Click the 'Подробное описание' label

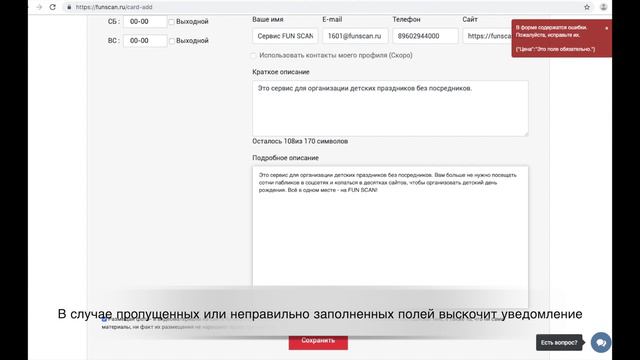[285, 158]
